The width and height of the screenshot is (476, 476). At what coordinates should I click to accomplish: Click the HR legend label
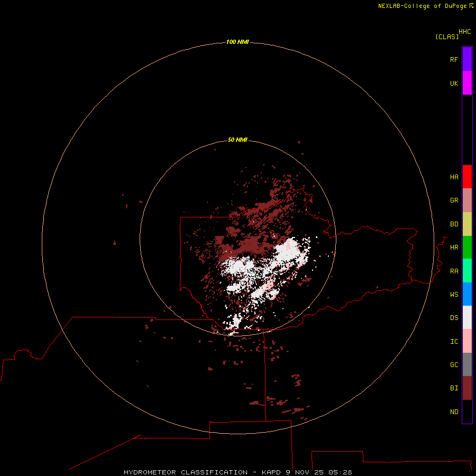(454, 248)
